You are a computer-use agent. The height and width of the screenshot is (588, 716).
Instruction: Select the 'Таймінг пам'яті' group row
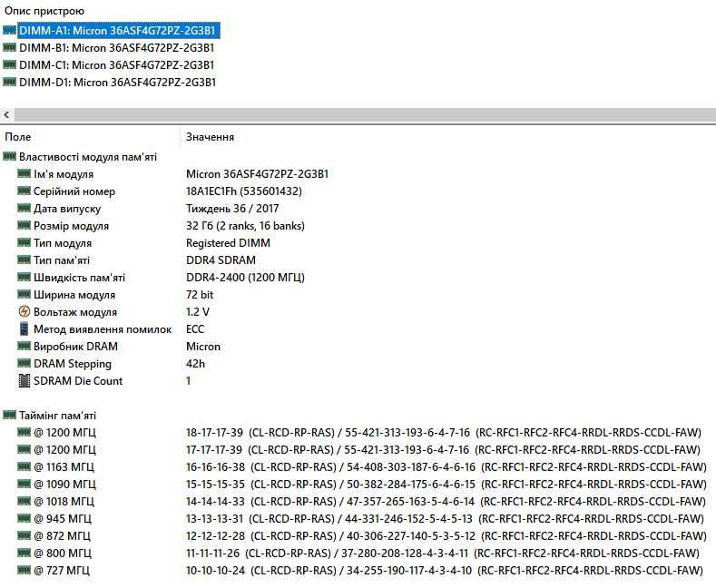point(57,416)
